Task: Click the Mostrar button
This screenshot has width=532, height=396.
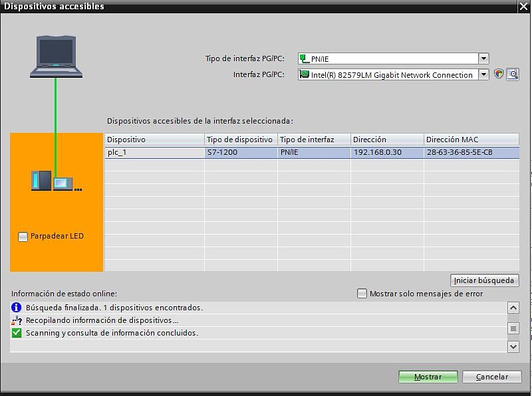Action: [428, 377]
